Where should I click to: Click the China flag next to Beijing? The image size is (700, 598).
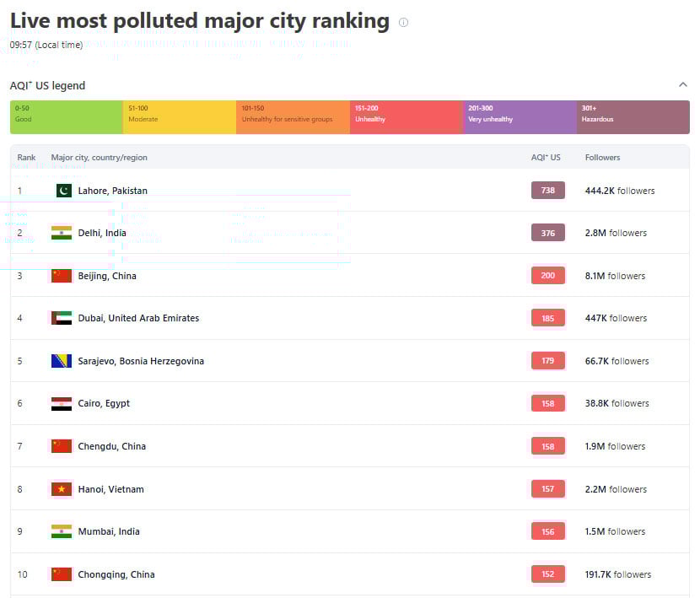62,276
